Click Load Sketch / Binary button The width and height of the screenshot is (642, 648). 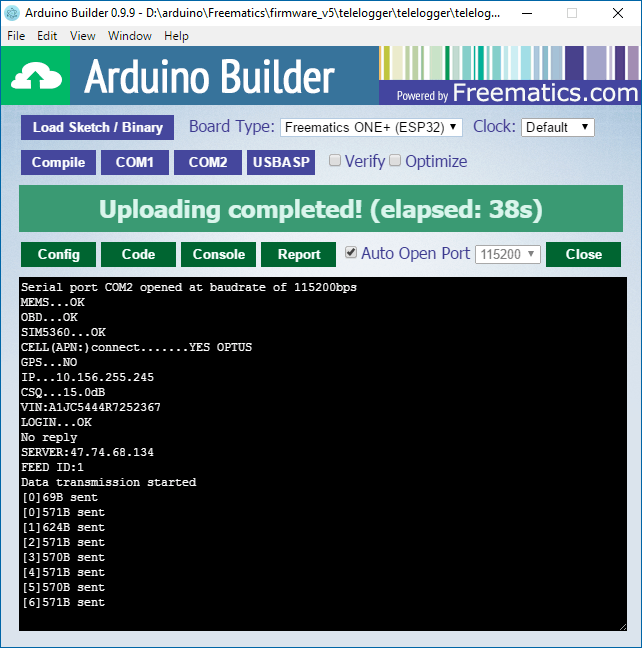[x=98, y=127]
